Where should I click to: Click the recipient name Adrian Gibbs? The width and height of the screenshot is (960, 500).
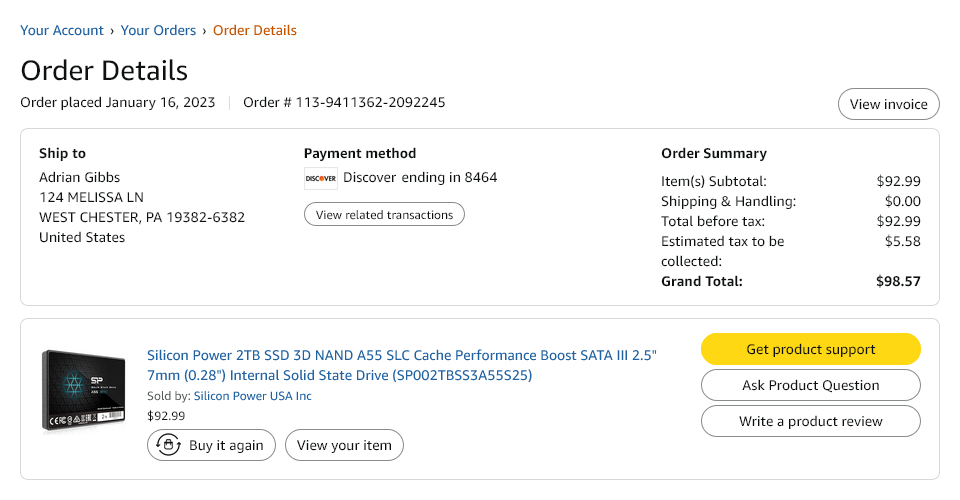[82, 177]
